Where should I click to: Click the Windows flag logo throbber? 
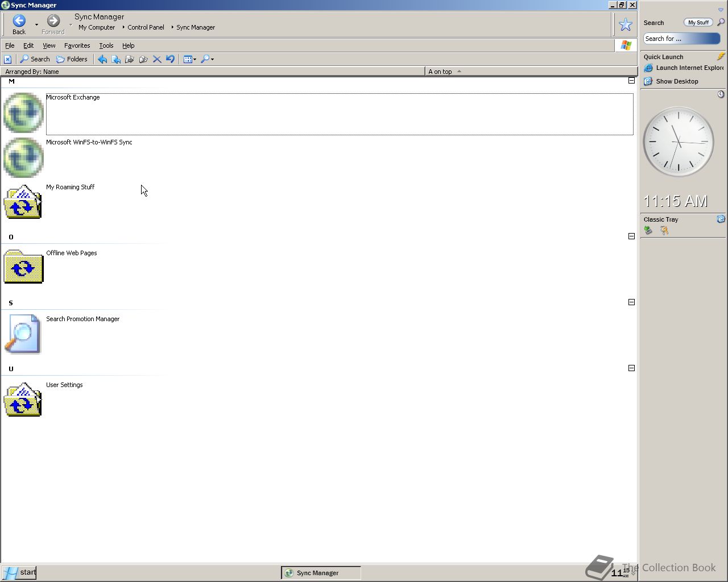point(626,45)
